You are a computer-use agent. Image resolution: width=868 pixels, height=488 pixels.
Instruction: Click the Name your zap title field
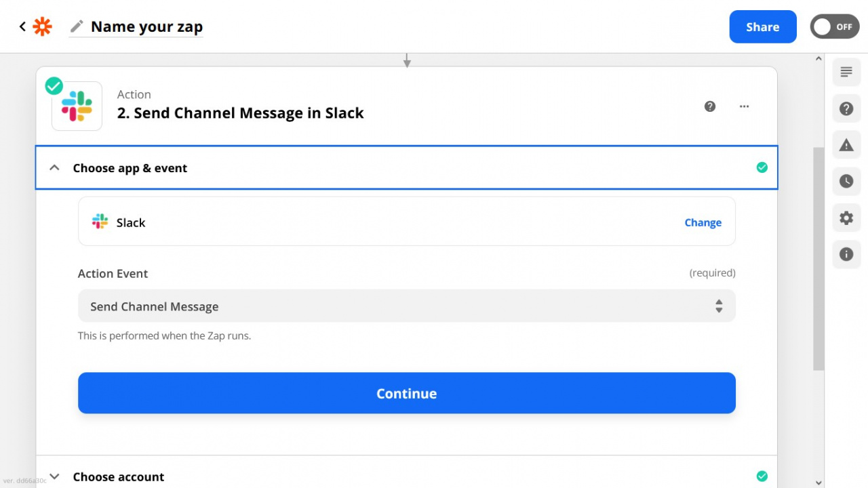146,26
